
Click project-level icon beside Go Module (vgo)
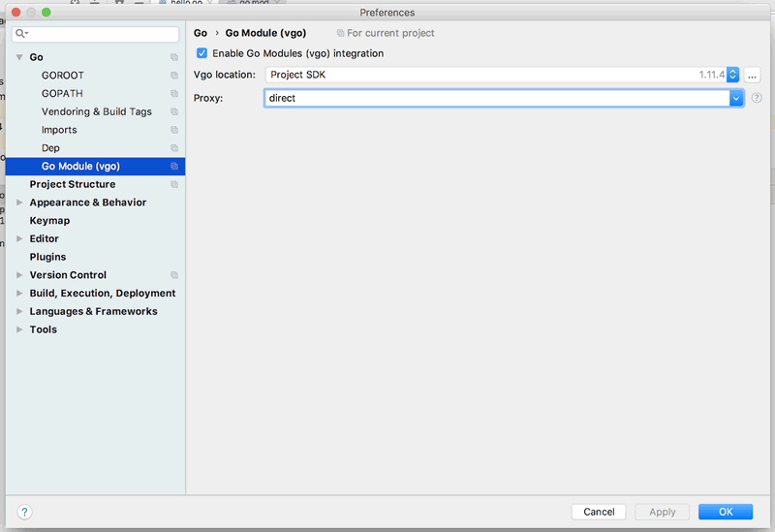[x=174, y=166]
